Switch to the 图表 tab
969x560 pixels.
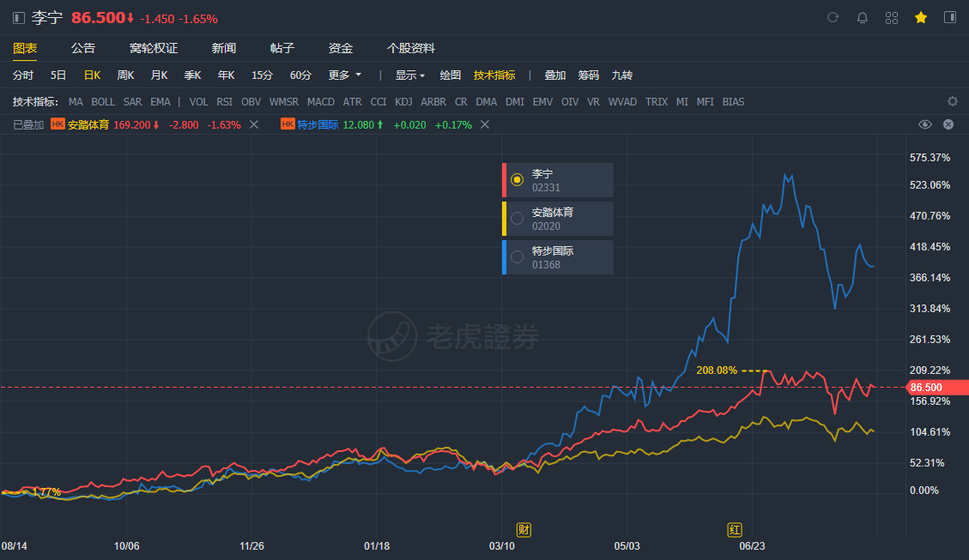coord(25,48)
